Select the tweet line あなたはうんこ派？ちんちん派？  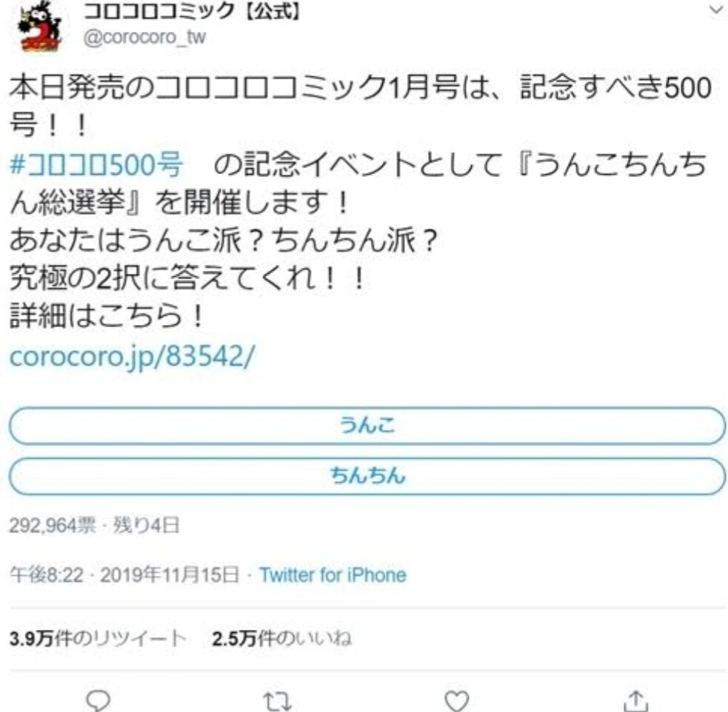click(x=224, y=241)
